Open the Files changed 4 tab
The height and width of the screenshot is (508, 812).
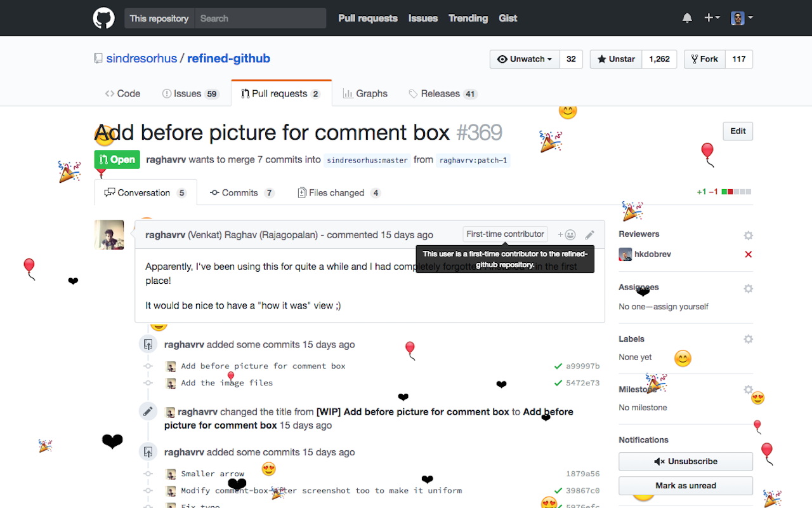pos(339,192)
